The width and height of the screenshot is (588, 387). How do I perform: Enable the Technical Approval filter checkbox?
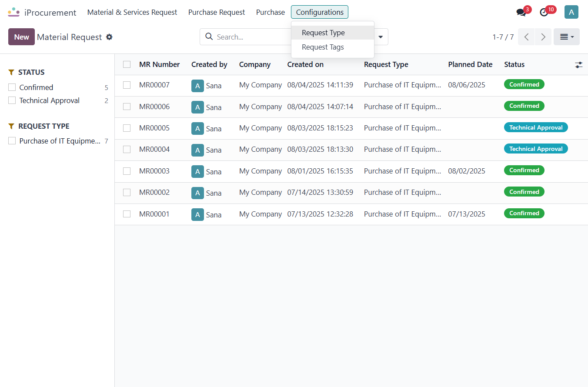pyautogui.click(x=12, y=100)
